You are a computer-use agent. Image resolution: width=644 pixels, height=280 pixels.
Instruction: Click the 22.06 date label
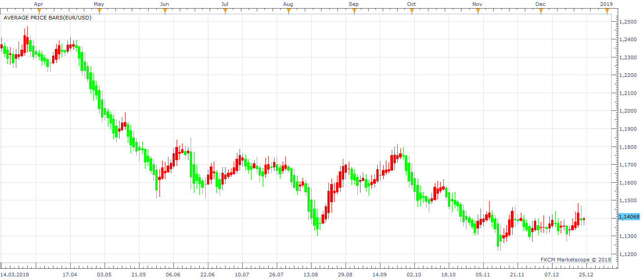[207, 275]
